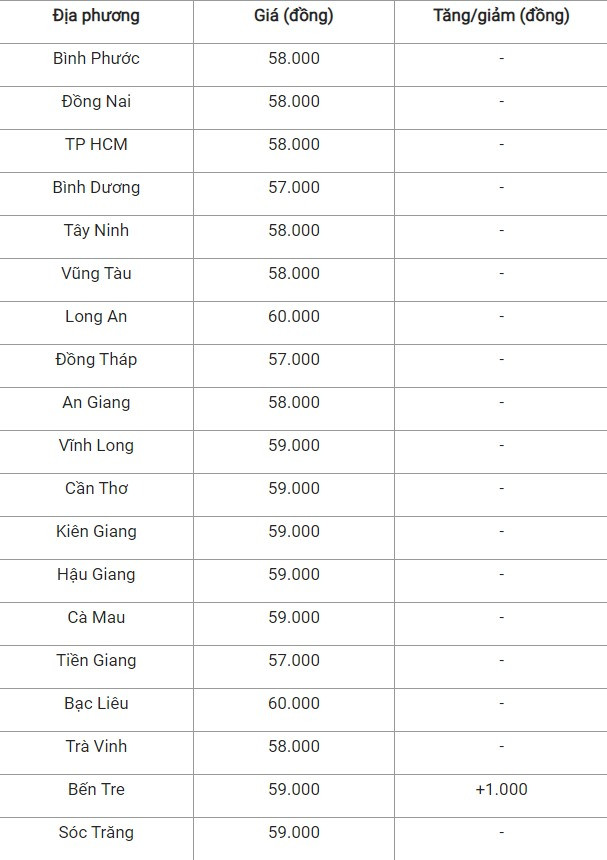Select the Đồng Nai cell
Screen dimensions: 607x860
pyautogui.click(x=96, y=101)
